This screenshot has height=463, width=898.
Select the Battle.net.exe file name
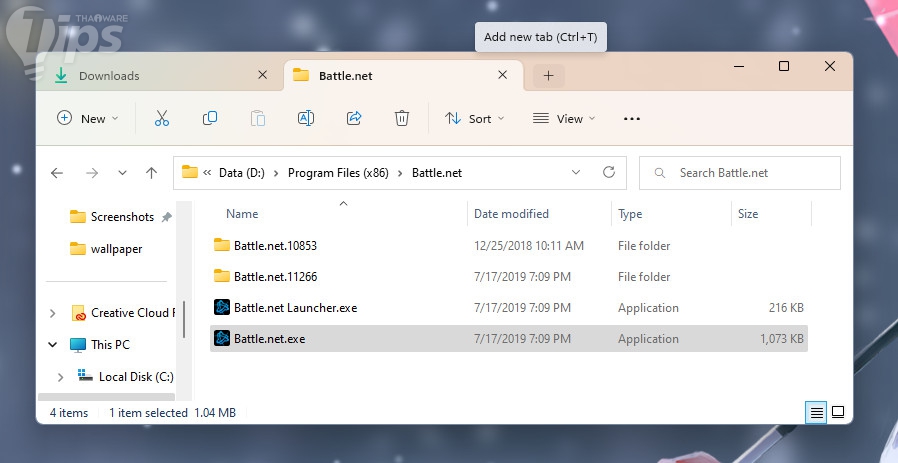pyautogui.click(x=269, y=339)
